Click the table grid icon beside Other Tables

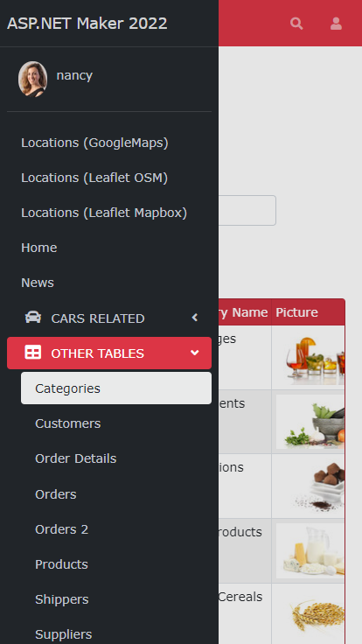coord(33,353)
